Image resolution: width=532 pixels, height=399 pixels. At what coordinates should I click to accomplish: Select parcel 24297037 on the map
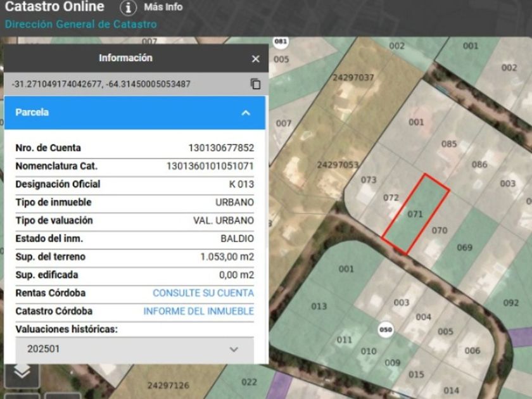tap(353, 78)
